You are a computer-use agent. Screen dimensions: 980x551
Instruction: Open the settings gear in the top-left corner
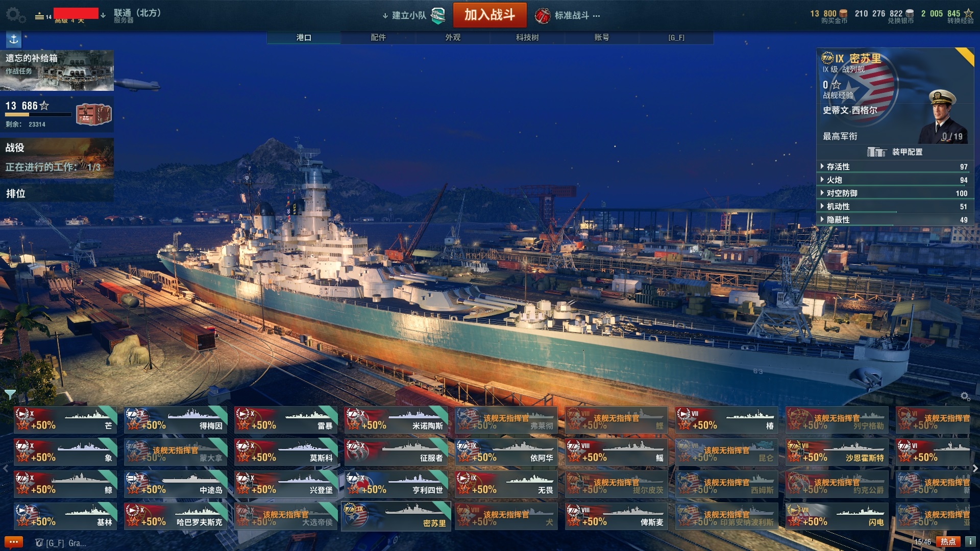pyautogui.click(x=15, y=15)
